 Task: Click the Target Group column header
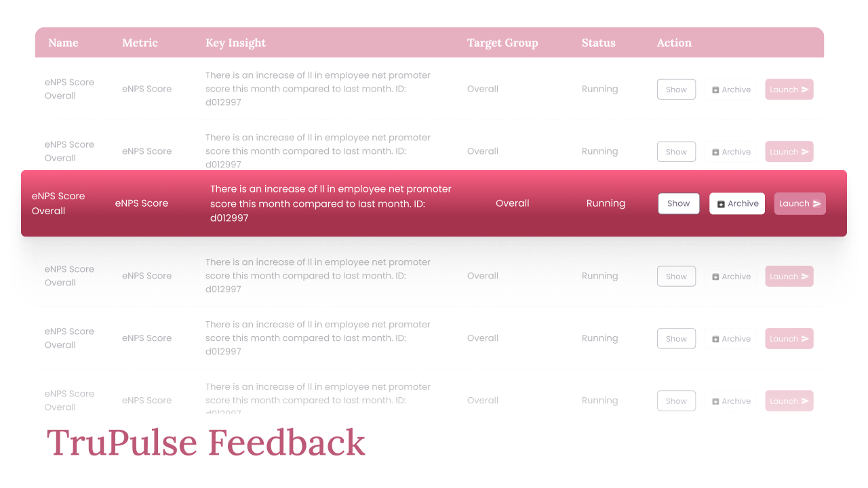tap(502, 43)
